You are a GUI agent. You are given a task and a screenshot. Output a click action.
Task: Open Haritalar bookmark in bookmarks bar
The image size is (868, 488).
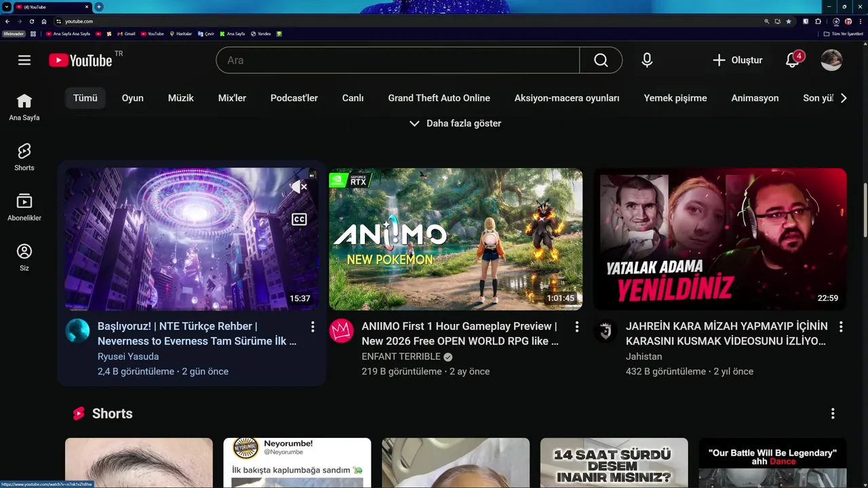point(181,34)
